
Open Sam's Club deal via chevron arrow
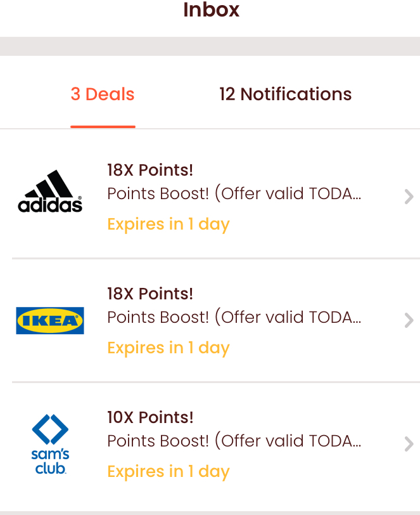point(409,444)
